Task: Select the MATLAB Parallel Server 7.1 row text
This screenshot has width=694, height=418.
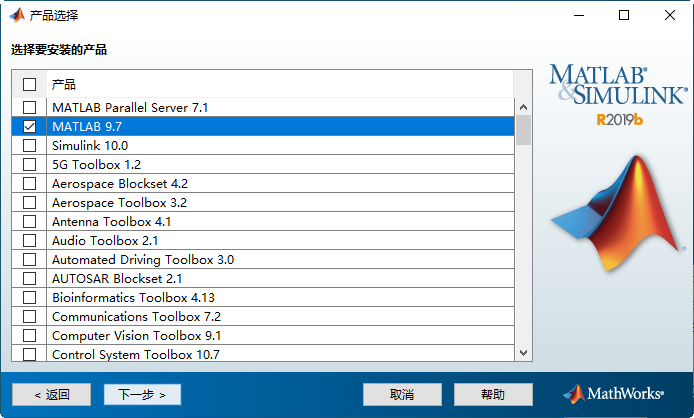Action: click(130, 108)
